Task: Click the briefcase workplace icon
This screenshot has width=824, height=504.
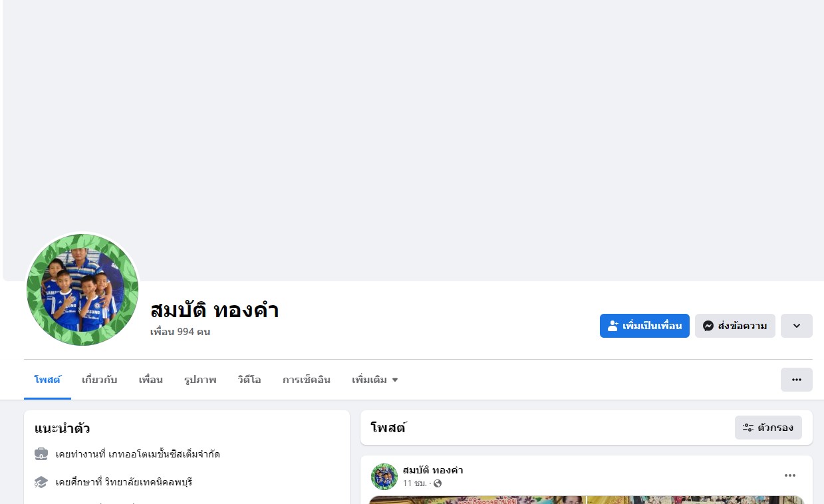Action: 41,454
